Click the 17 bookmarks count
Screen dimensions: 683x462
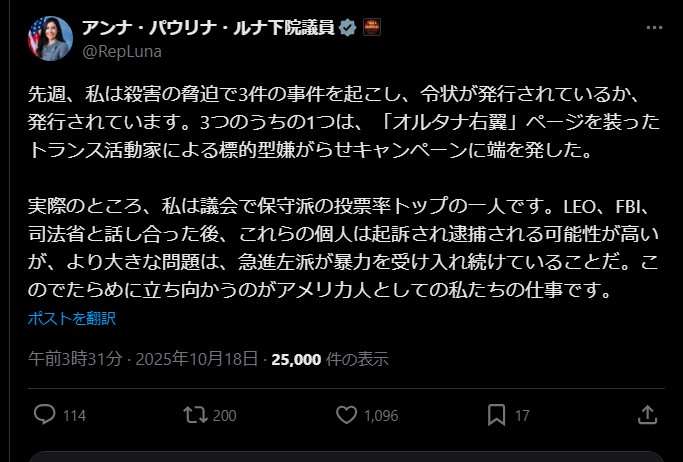pyautogui.click(x=522, y=416)
